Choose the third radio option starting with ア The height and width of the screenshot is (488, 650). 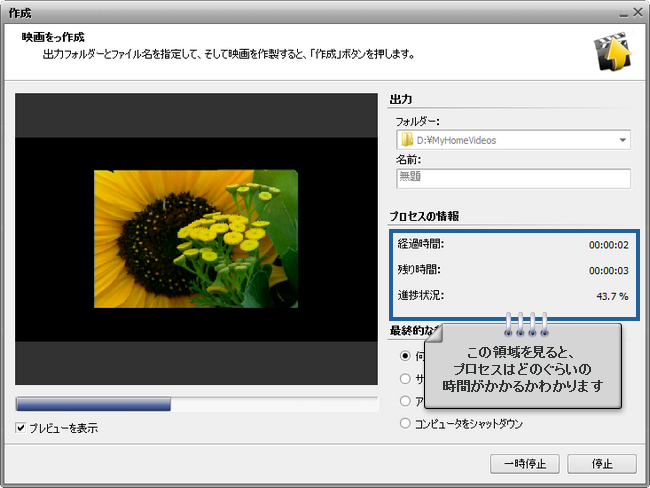coord(405,400)
